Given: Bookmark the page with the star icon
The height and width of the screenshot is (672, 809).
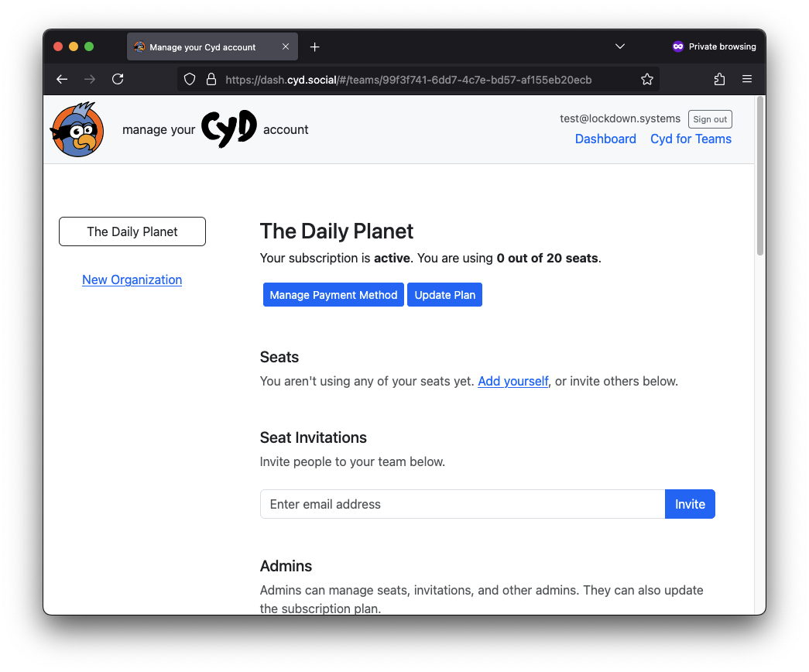Looking at the screenshot, I should pos(647,79).
